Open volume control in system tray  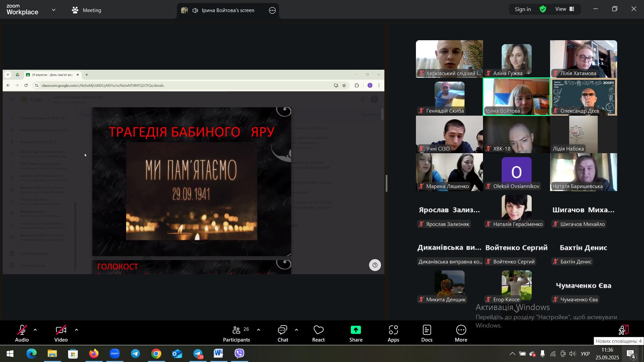pyautogui.click(x=573, y=354)
